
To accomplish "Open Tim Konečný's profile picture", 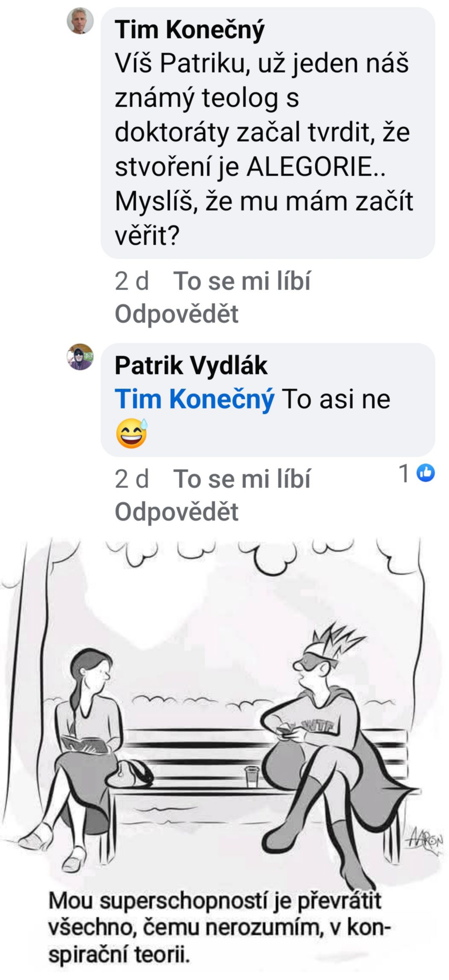I will click(80, 21).
